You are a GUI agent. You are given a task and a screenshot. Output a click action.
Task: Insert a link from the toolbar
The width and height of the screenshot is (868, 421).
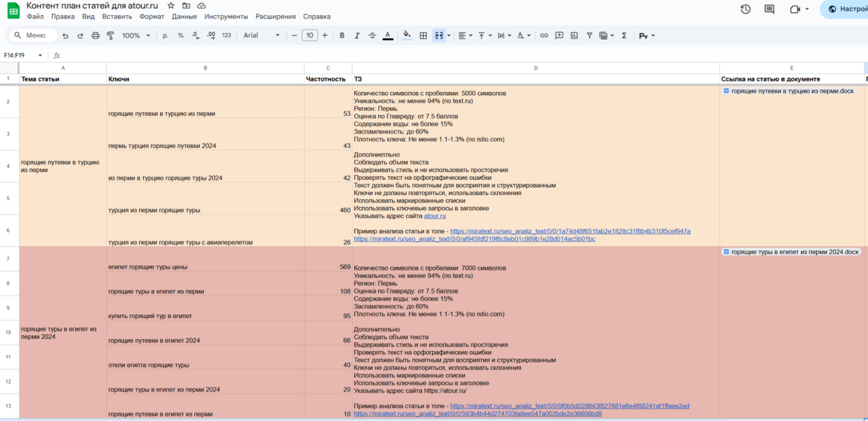coord(544,36)
